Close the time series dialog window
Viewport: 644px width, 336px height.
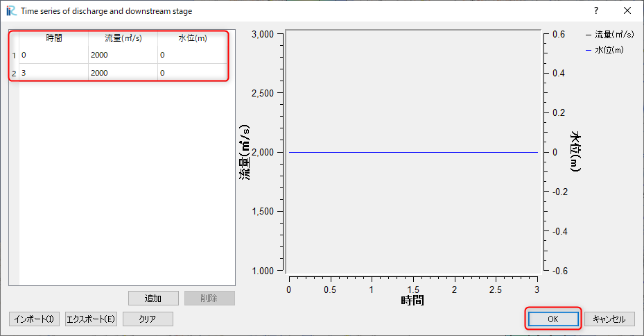pos(627,10)
